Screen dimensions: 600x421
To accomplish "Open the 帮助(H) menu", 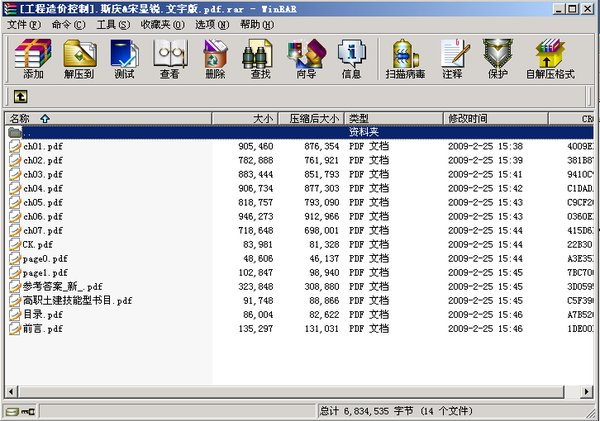I will (257, 25).
